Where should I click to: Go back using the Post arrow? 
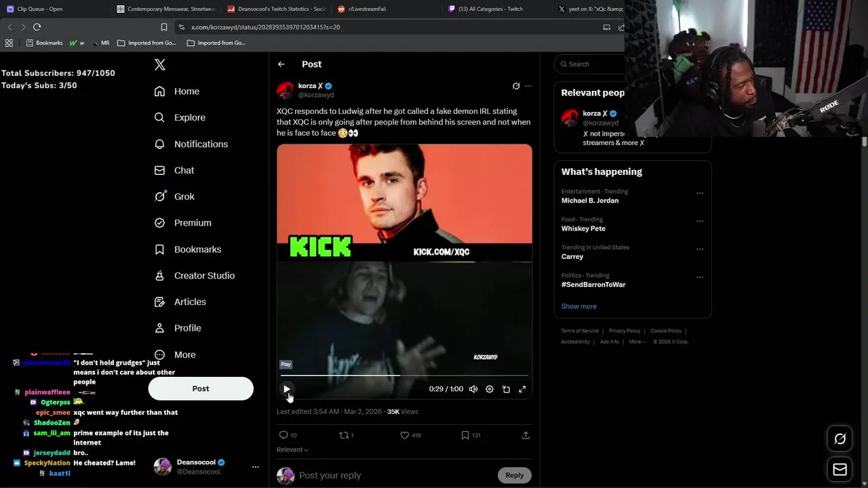pyautogui.click(x=281, y=64)
